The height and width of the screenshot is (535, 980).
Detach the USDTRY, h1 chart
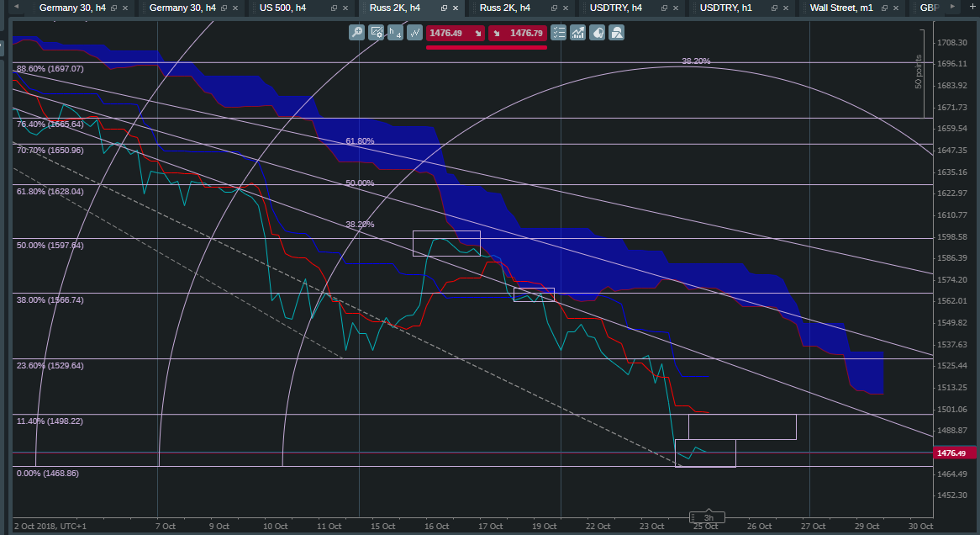tap(774, 8)
